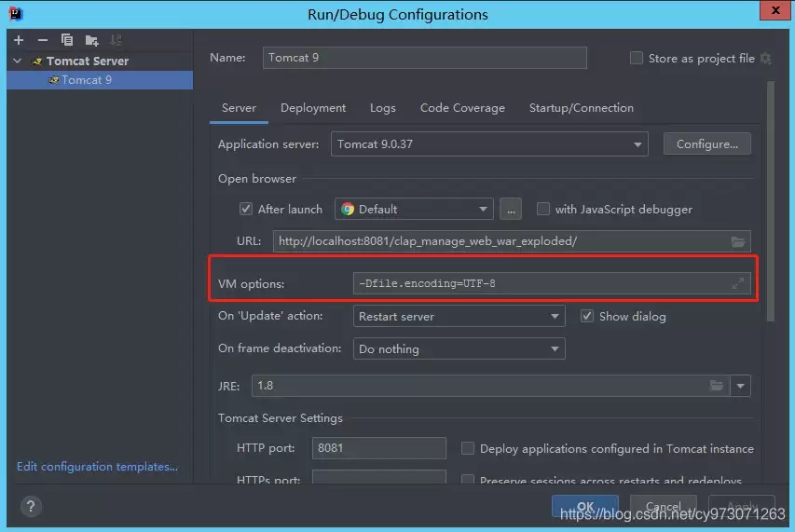
Task: Collapse the Tomcat Server tree node
Action: click(18, 61)
